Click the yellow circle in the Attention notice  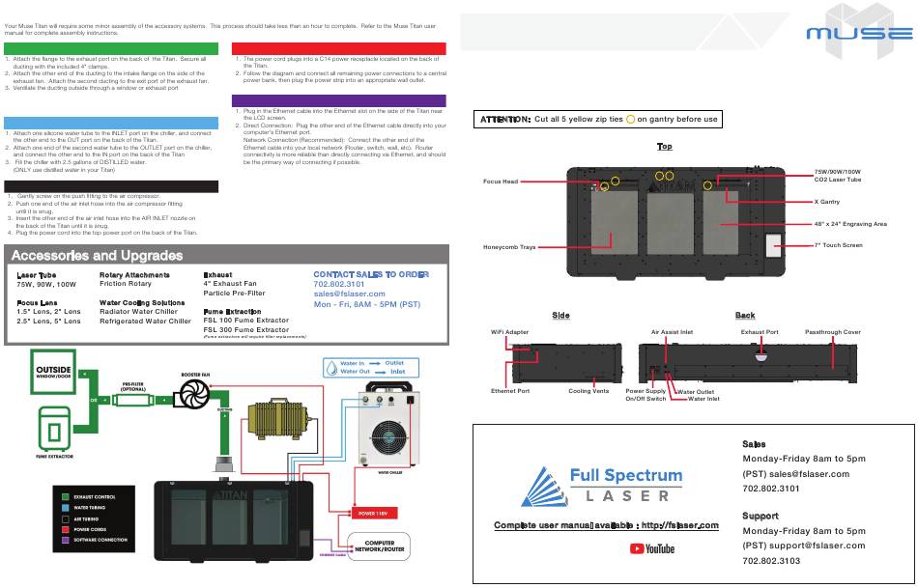pyautogui.click(x=631, y=120)
